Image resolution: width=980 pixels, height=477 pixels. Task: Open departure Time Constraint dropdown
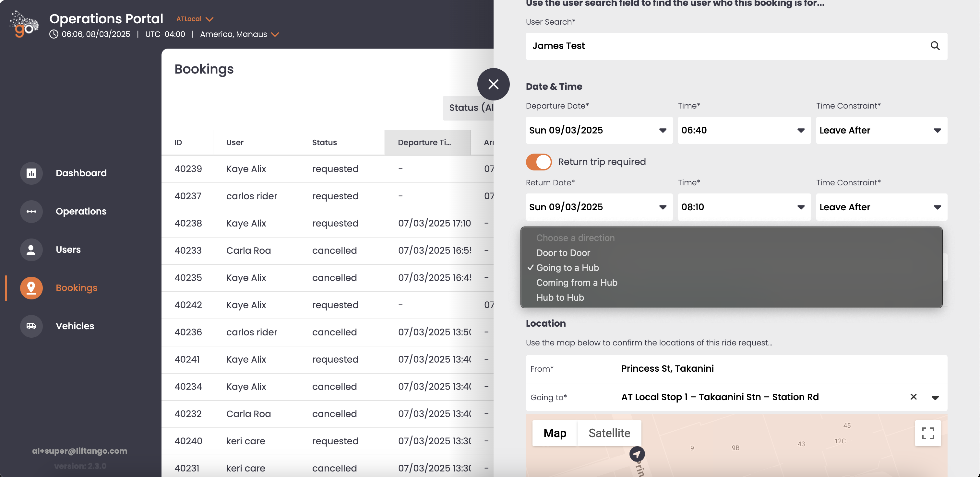point(881,130)
